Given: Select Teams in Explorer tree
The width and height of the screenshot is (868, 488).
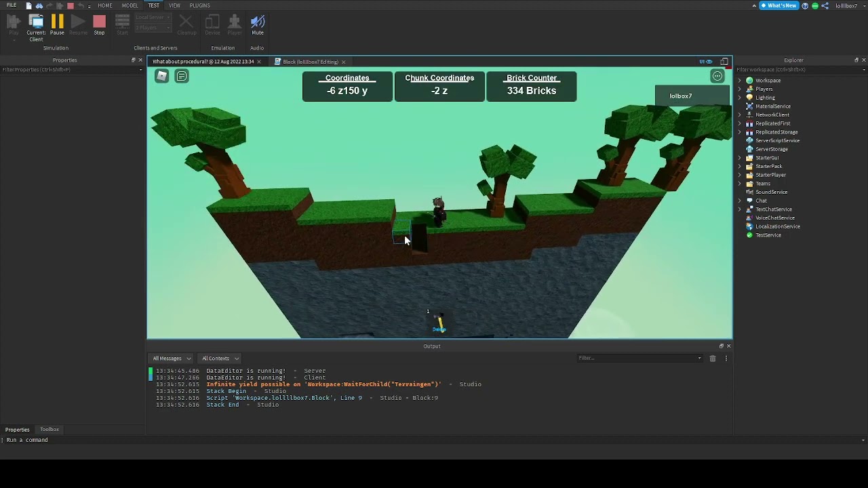Looking at the screenshot, I should [x=763, y=184].
